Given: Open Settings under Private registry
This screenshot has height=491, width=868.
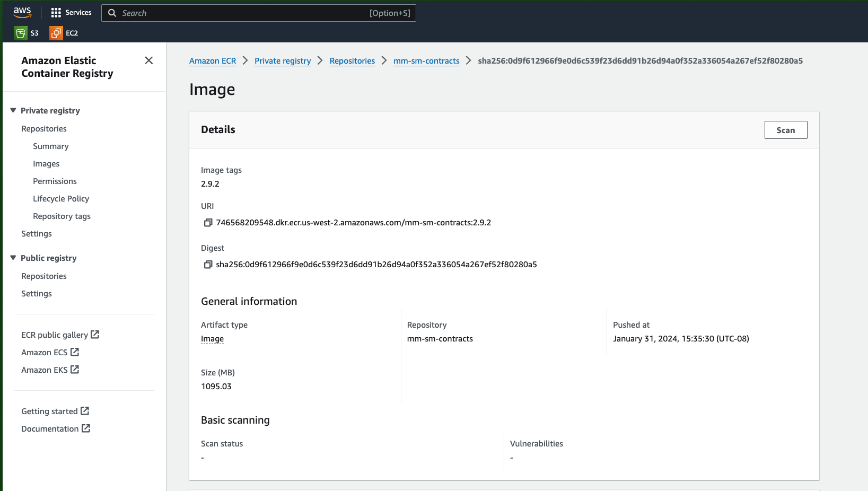Looking at the screenshot, I should [x=37, y=234].
